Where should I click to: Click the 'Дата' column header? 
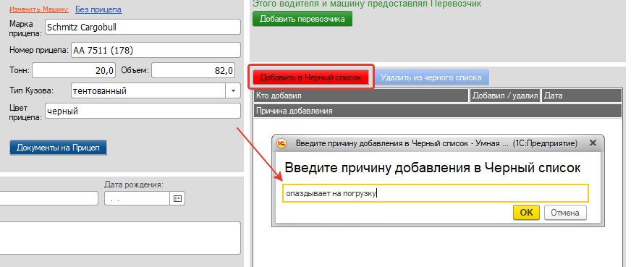tap(582, 96)
